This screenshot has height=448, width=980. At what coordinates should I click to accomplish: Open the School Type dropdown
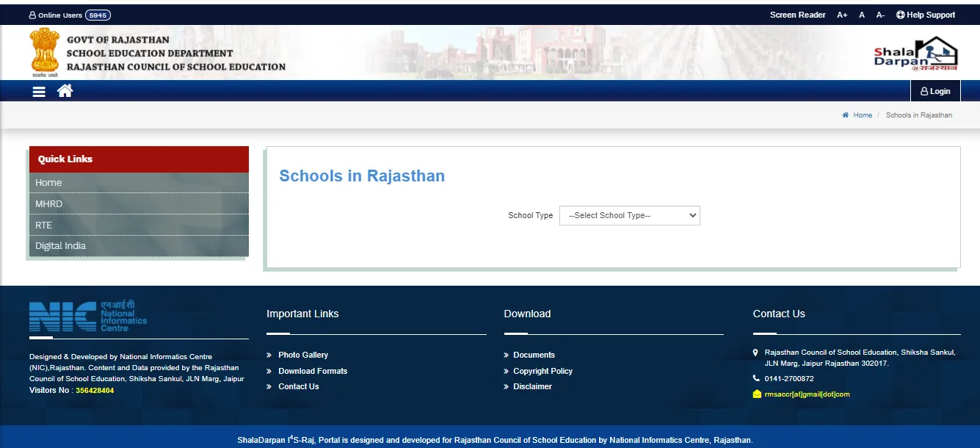(630, 215)
